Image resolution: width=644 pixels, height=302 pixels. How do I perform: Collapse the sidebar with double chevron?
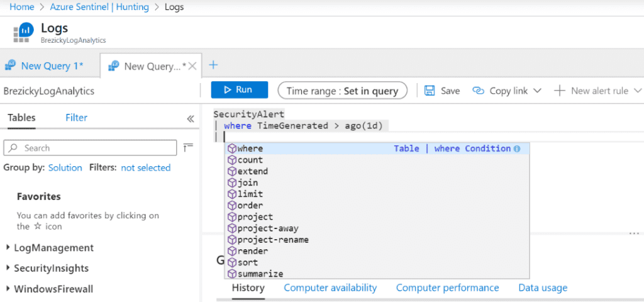[190, 119]
